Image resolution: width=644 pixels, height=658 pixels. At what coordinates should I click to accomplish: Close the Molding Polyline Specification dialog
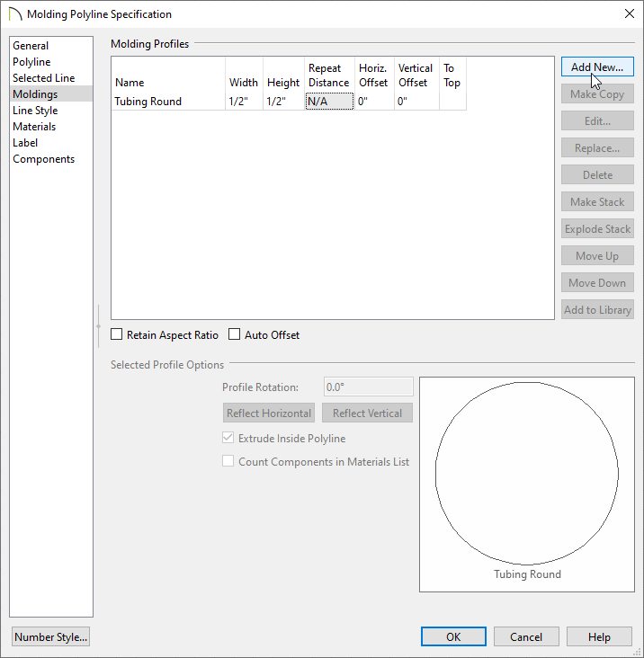pyautogui.click(x=630, y=13)
